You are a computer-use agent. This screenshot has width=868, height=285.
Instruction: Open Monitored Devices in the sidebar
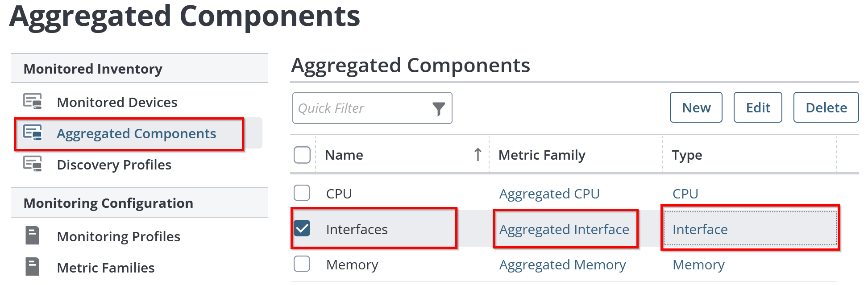click(117, 103)
